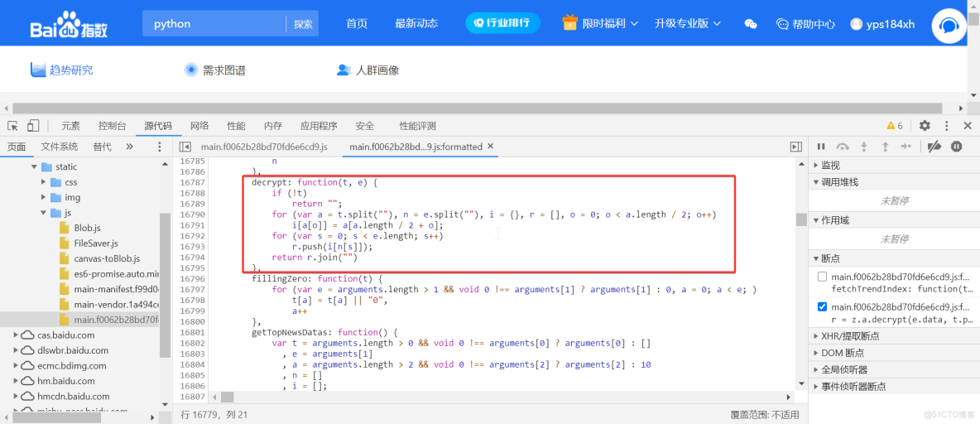Viewport: 980px width, 424px height.
Task: Close the DevTools panel
Action: tap(968, 126)
